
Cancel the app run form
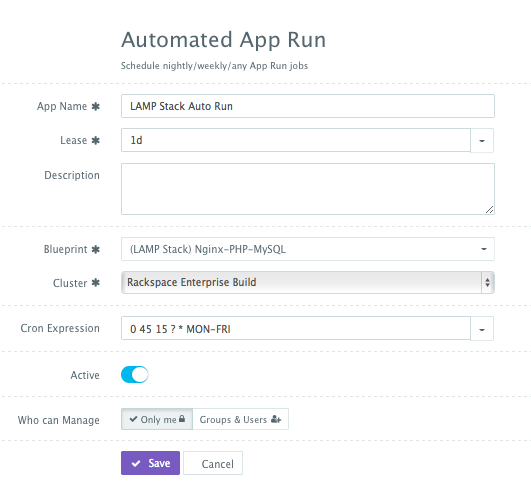pyautogui.click(x=213, y=463)
